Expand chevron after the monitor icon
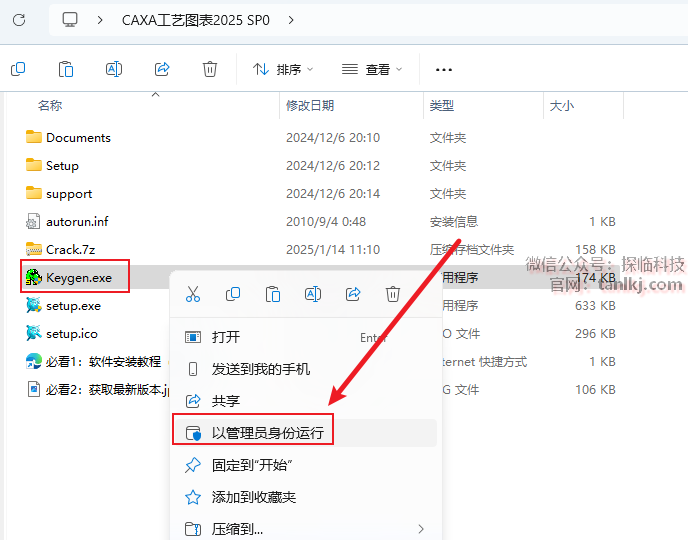Screen dimensions: 688x540 pos(100,20)
